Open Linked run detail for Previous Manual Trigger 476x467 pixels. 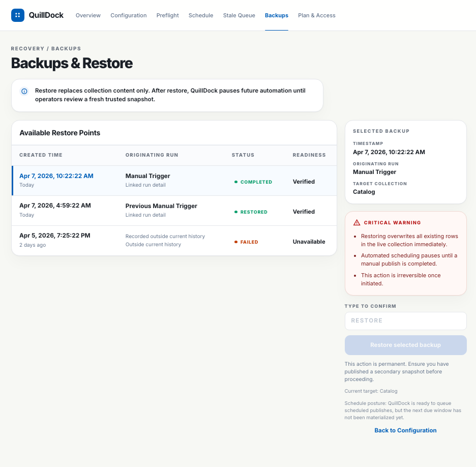tap(145, 215)
